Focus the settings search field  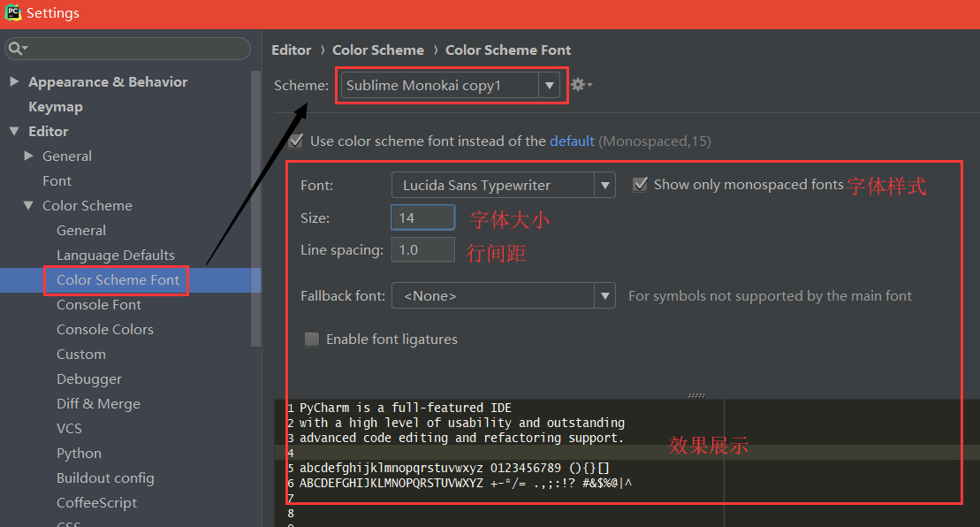point(127,48)
